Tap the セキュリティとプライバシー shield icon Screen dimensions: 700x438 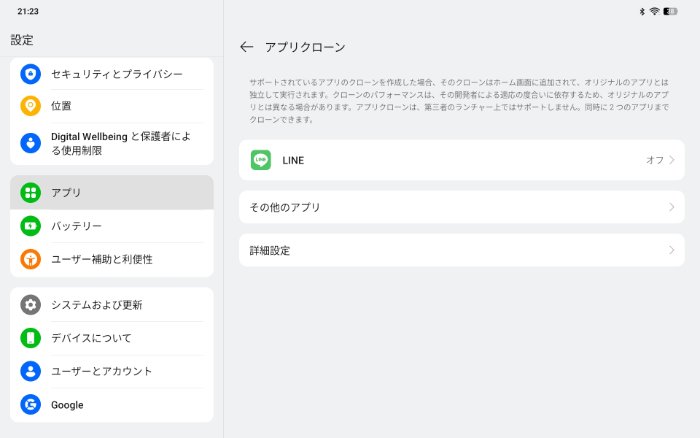[31, 74]
